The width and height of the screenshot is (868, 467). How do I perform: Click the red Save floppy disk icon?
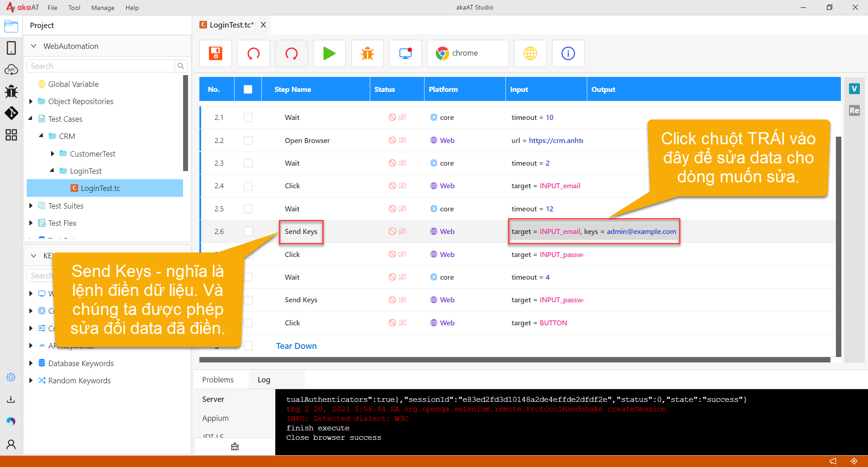pyautogui.click(x=216, y=53)
